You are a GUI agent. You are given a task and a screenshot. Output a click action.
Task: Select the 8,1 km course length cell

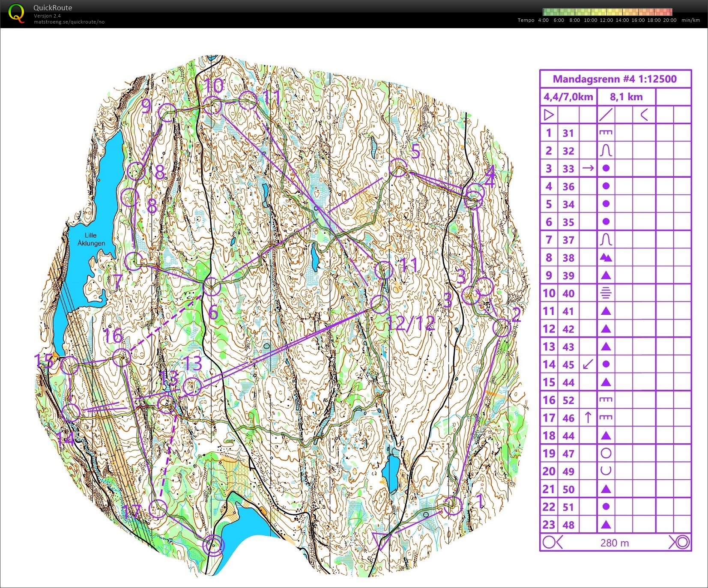pos(626,97)
